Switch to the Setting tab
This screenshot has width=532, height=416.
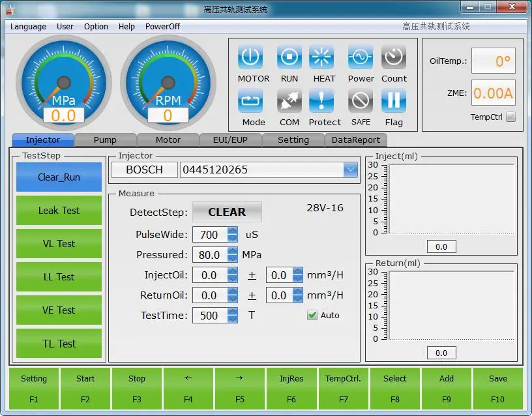pos(293,140)
